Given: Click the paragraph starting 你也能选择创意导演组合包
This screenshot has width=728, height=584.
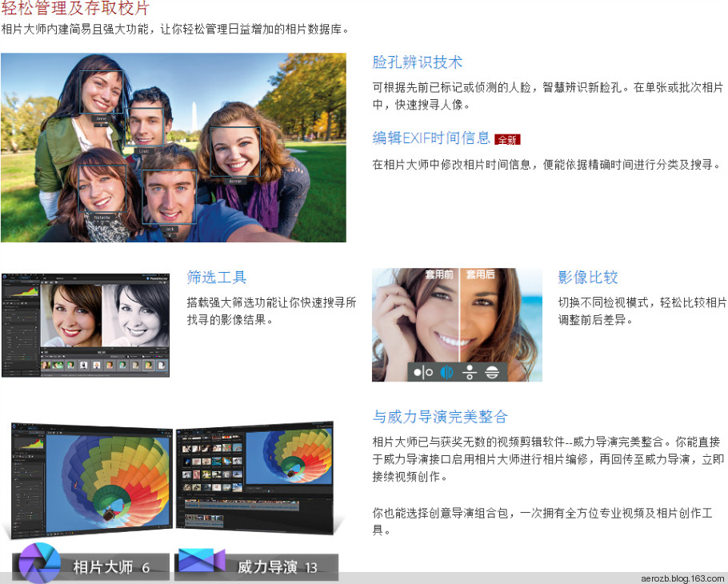Looking at the screenshot, I should coord(542,522).
